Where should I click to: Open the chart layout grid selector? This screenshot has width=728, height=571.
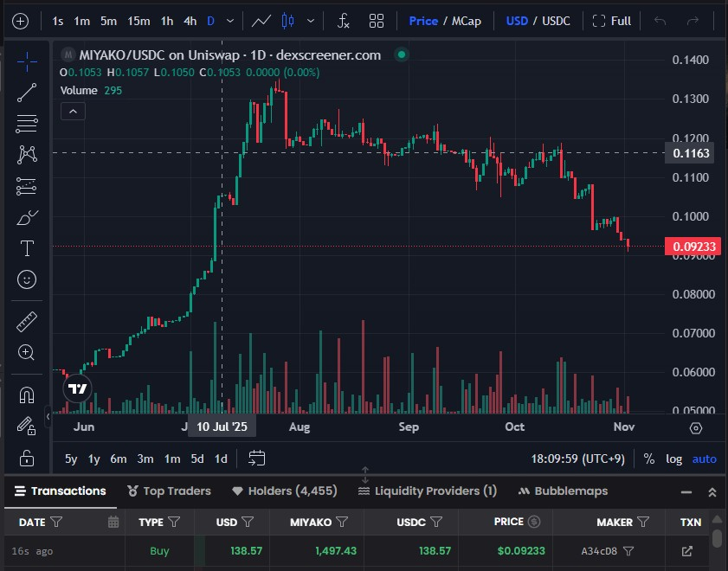click(376, 22)
